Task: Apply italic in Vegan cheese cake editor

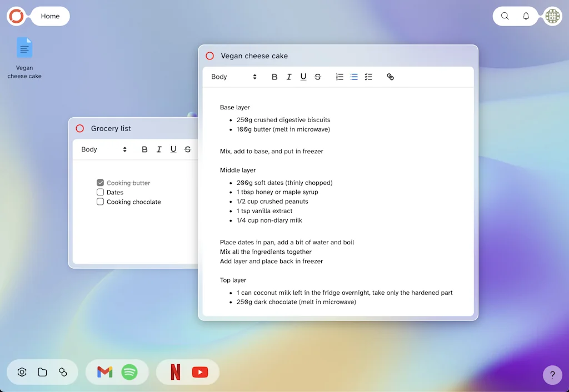Action: point(289,77)
